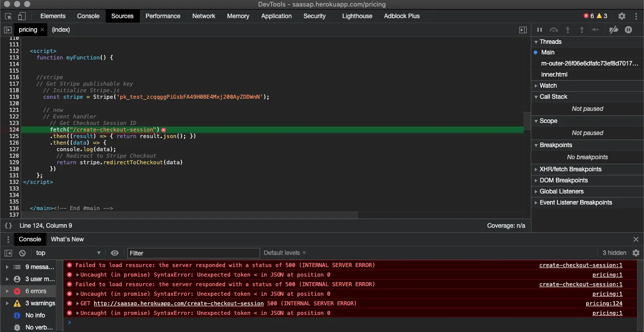644x332 pixels.
Task: Open the Adblock Plus tab
Action: [x=401, y=16]
